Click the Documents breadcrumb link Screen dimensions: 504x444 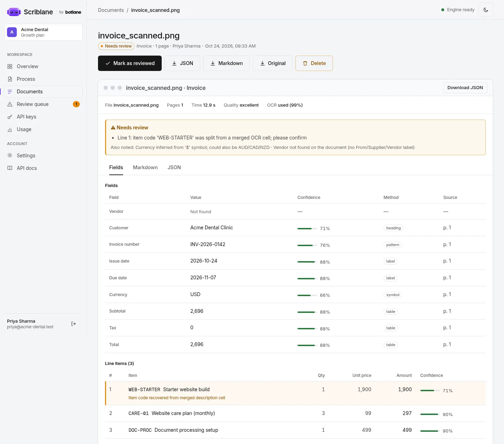111,10
